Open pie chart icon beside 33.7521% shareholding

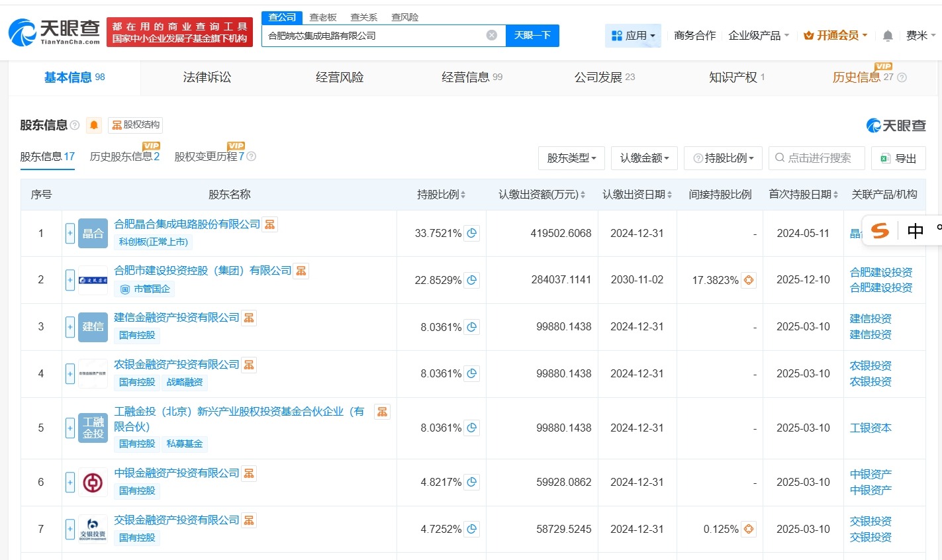click(471, 233)
